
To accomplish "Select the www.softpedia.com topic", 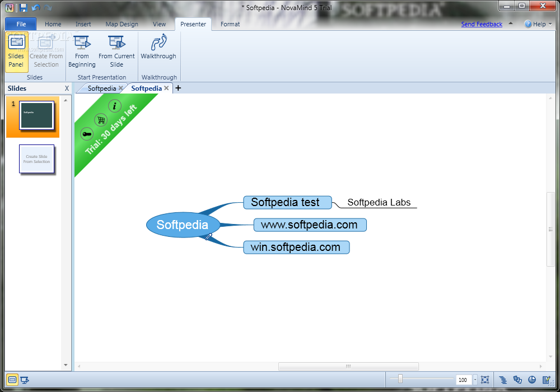I will [x=310, y=225].
